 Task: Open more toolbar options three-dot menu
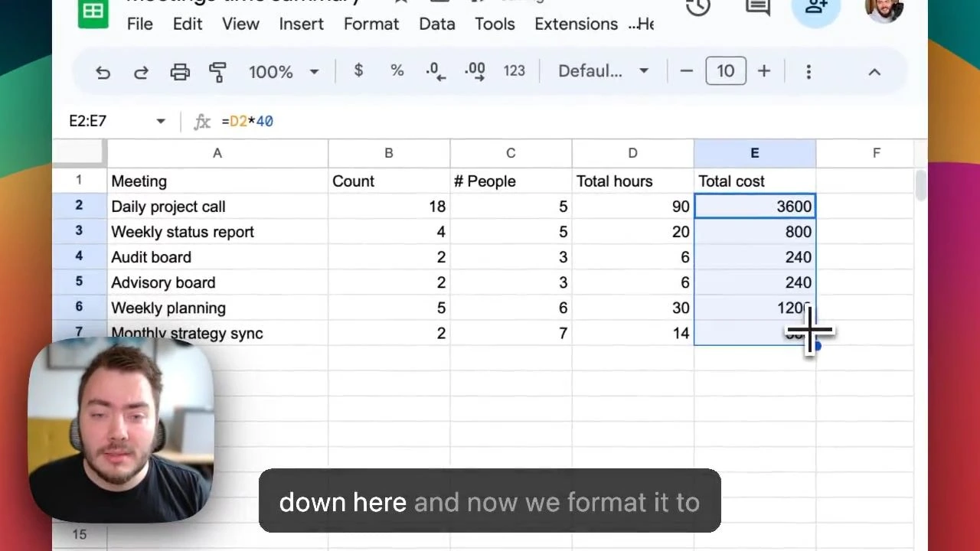[808, 72]
